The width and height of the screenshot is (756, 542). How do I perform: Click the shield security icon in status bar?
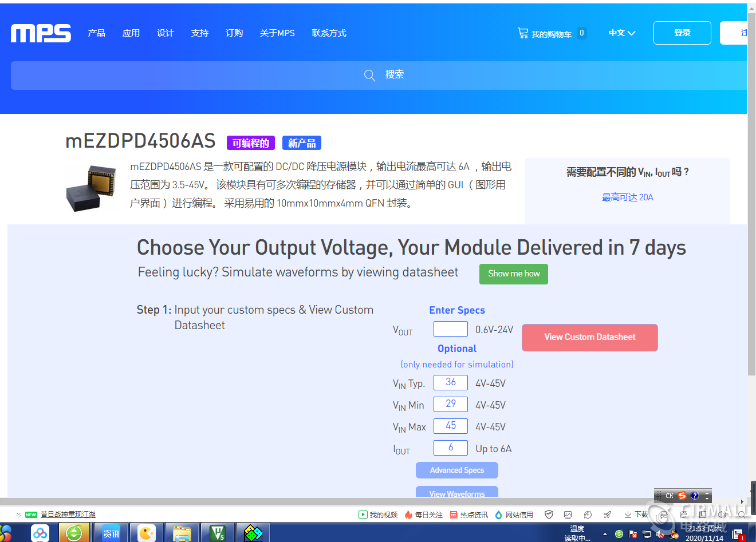549,515
